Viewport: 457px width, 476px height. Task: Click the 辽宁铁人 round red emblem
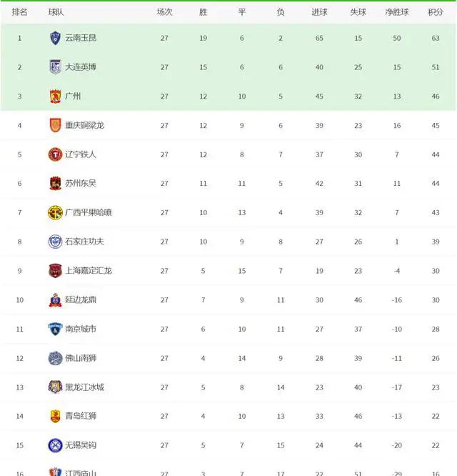pos(55,154)
